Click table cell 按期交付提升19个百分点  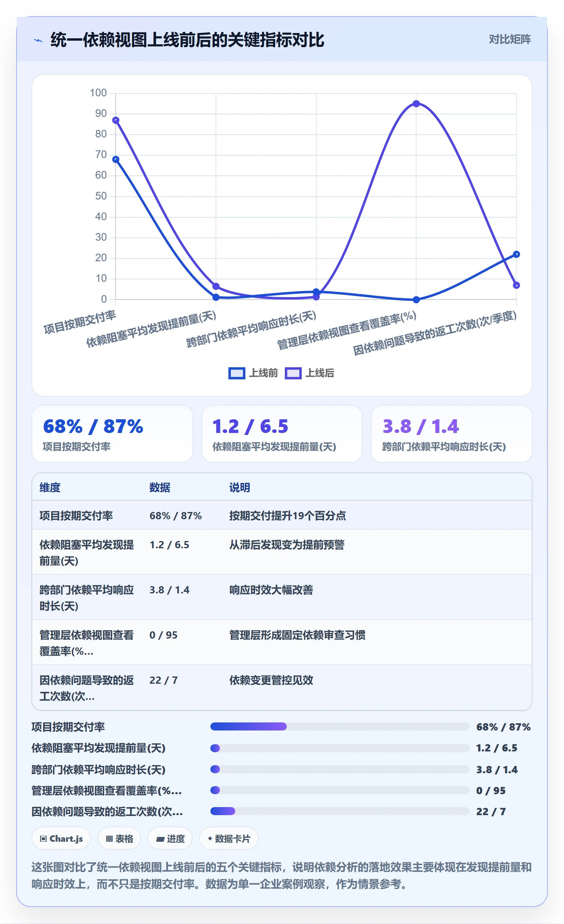tap(288, 516)
